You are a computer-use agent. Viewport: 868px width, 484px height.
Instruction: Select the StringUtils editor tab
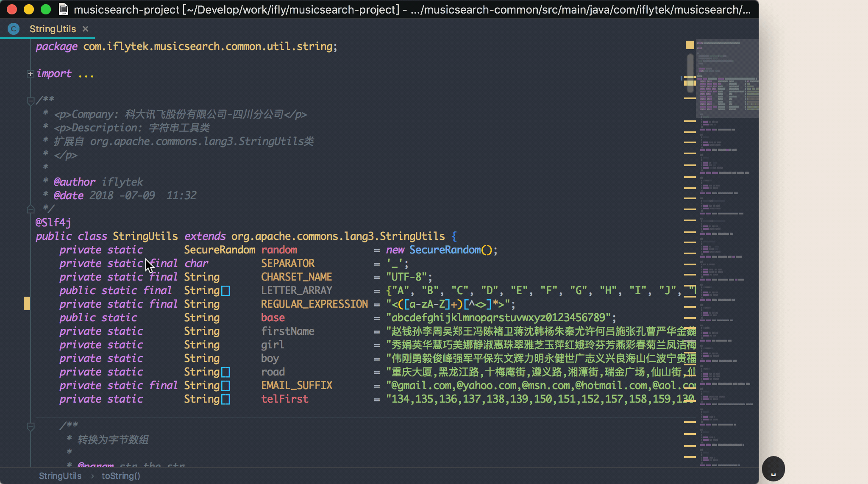(x=53, y=29)
